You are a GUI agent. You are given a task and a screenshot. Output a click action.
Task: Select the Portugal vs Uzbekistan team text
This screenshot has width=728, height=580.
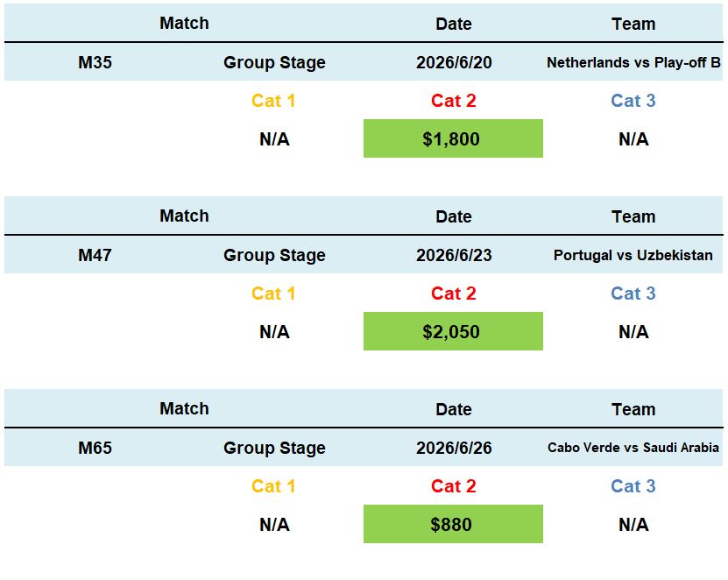pos(633,255)
